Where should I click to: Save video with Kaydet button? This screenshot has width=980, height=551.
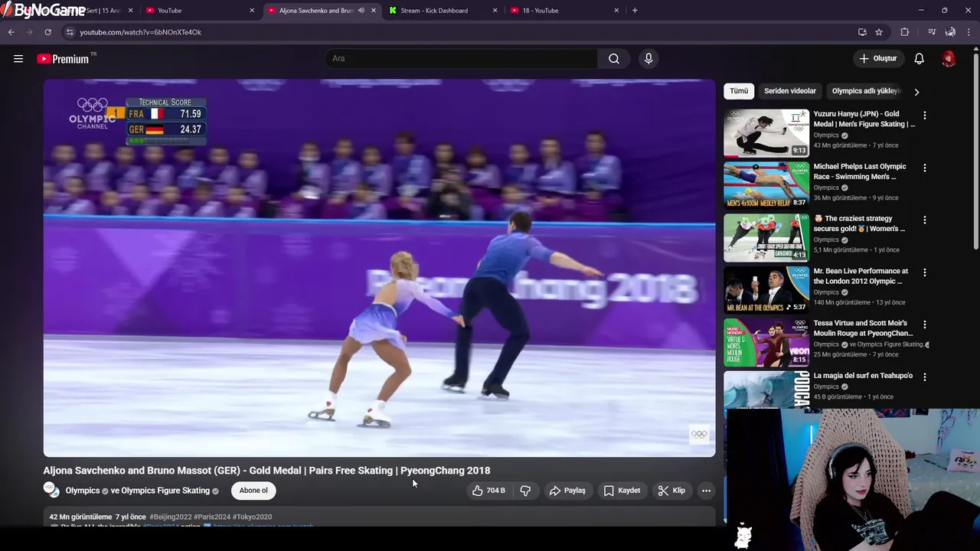(x=622, y=491)
